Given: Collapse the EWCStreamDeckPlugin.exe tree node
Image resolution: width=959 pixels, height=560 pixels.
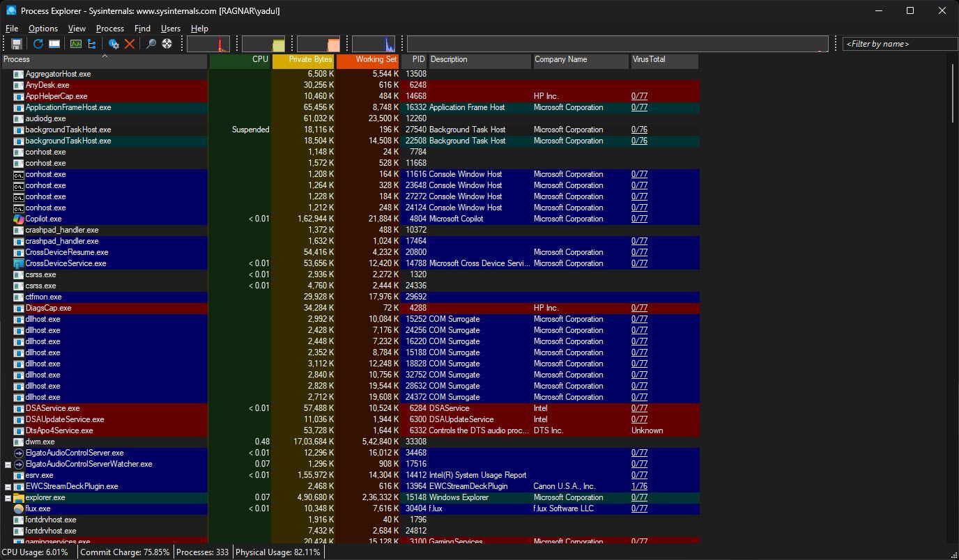Looking at the screenshot, I should click(x=8, y=486).
